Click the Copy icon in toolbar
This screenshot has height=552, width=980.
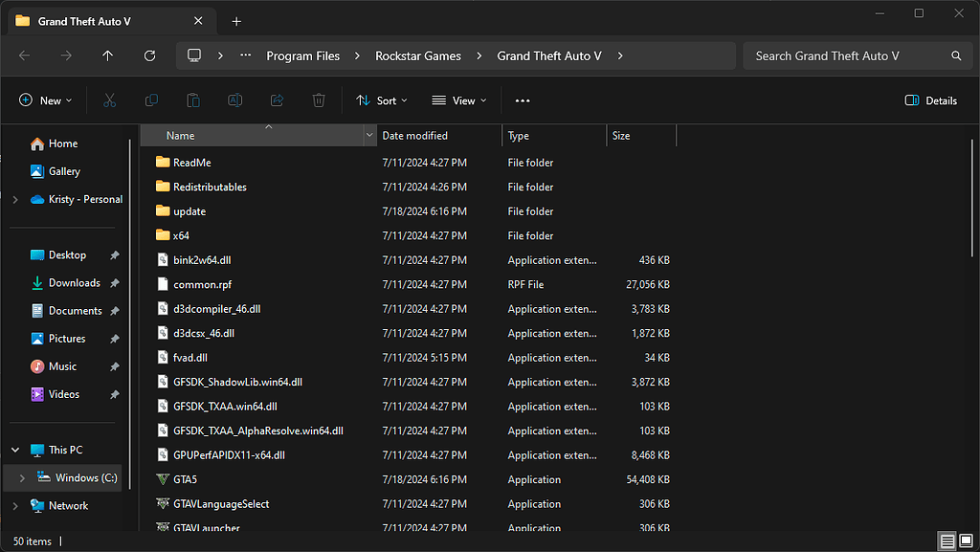click(151, 100)
